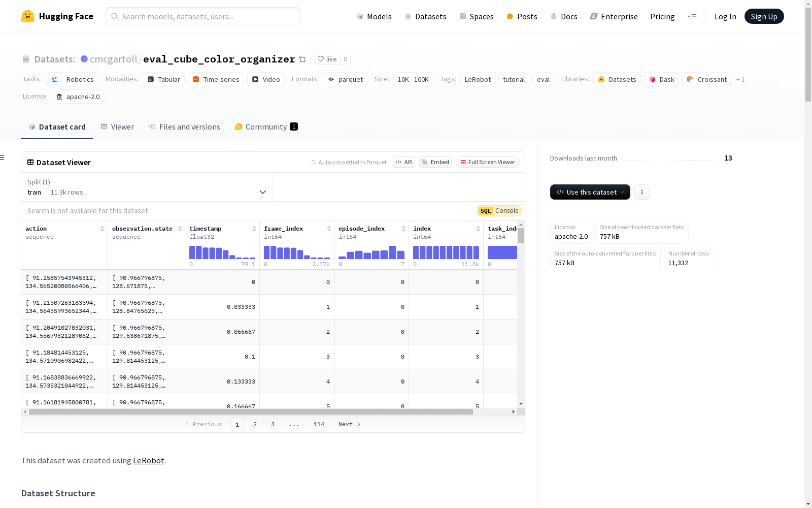Screen dimensions: 812x508
Task: Expand the Use this dataset dropdown
Action: point(590,192)
